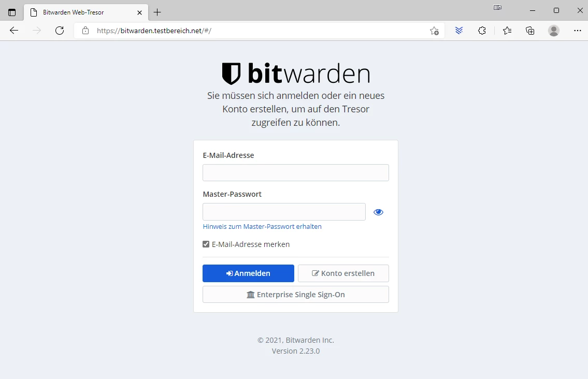
Task: Open the Favorites list icon
Action: [x=507, y=31]
